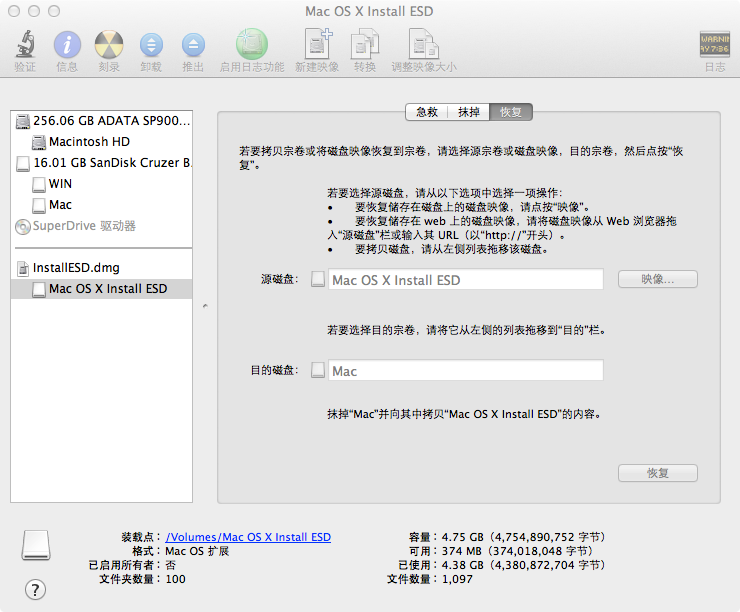Select the 'WIN' volume row

coord(101,184)
